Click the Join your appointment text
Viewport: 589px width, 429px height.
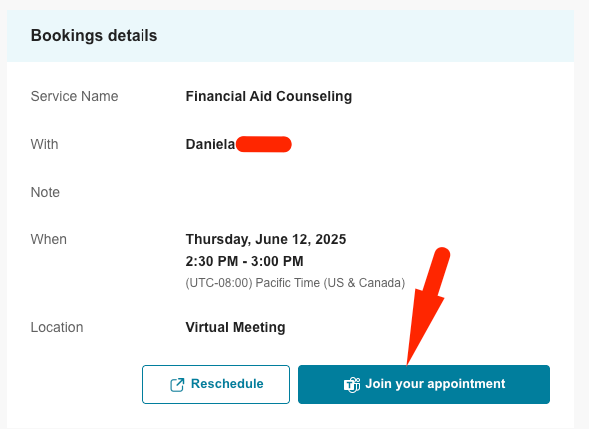pos(435,384)
